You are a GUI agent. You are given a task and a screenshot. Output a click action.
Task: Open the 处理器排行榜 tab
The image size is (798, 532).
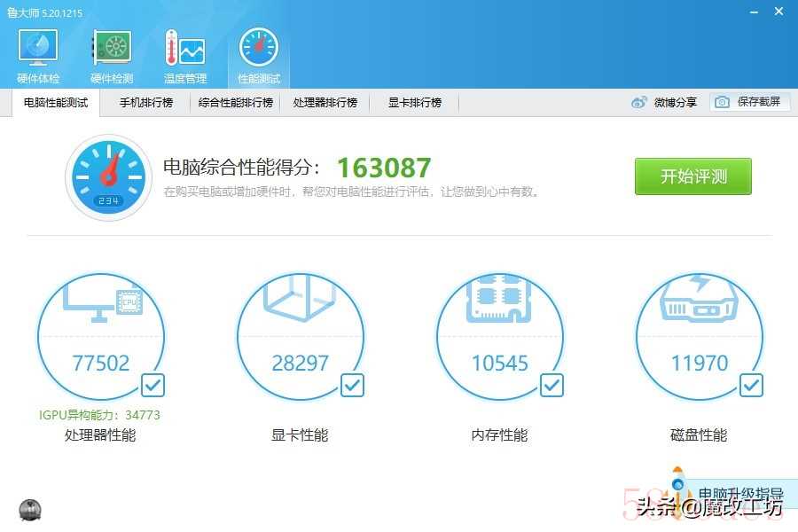coord(325,102)
